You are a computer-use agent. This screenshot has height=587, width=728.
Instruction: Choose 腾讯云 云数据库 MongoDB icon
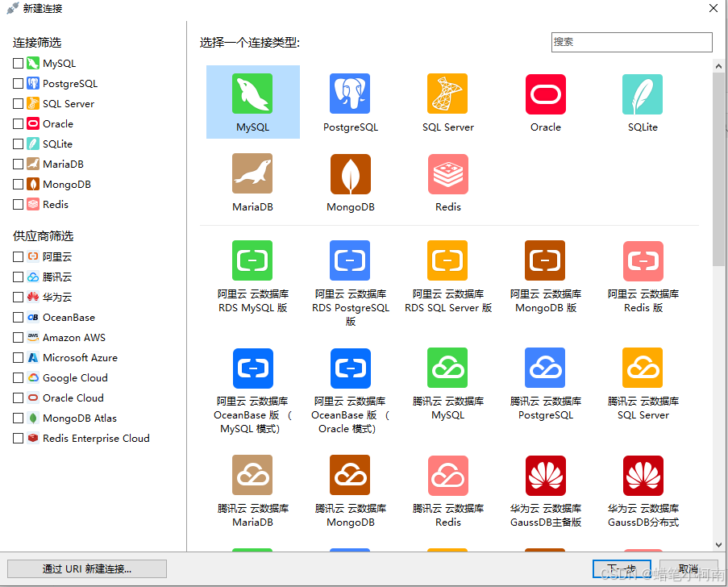pos(350,475)
